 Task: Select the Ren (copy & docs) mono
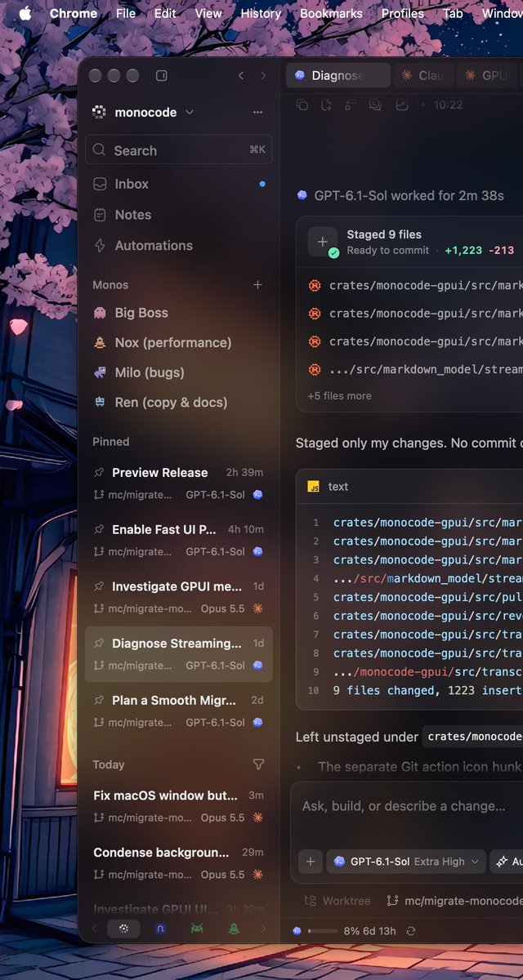point(178,402)
